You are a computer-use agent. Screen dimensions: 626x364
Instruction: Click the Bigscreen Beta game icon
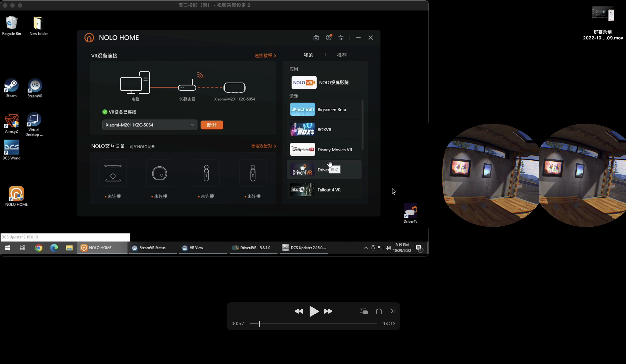(302, 109)
